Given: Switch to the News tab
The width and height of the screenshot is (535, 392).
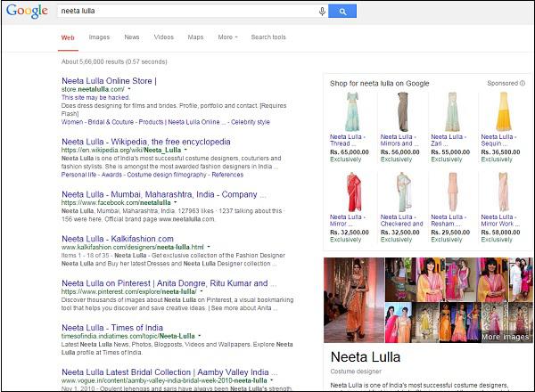Looking at the screenshot, I should coord(132,37).
